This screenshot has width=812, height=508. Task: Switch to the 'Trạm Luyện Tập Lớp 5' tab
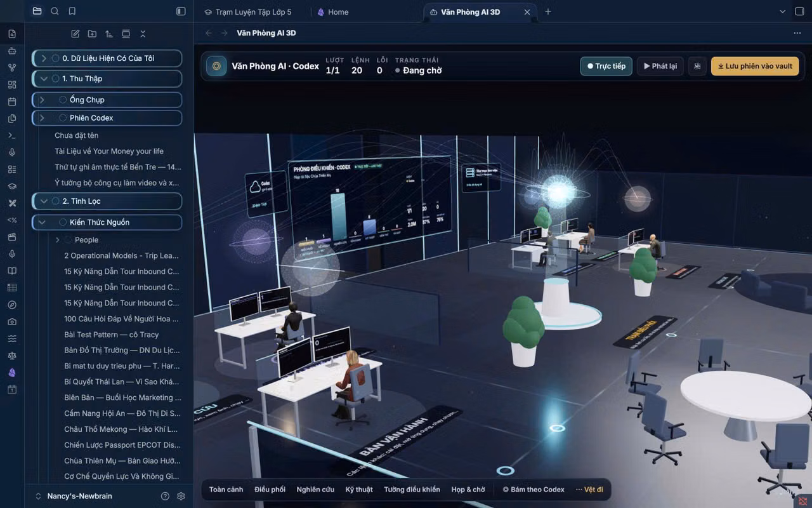click(248, 12)
